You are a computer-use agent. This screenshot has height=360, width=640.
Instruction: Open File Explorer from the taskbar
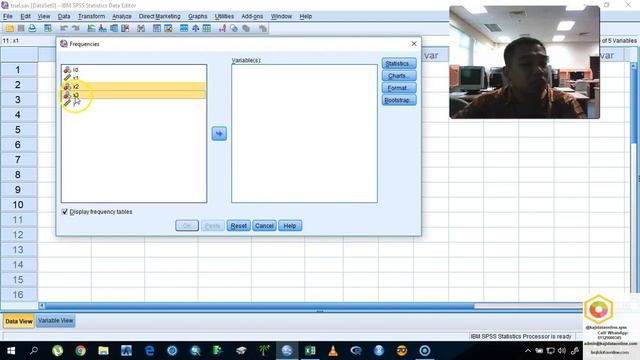point(103,351)
